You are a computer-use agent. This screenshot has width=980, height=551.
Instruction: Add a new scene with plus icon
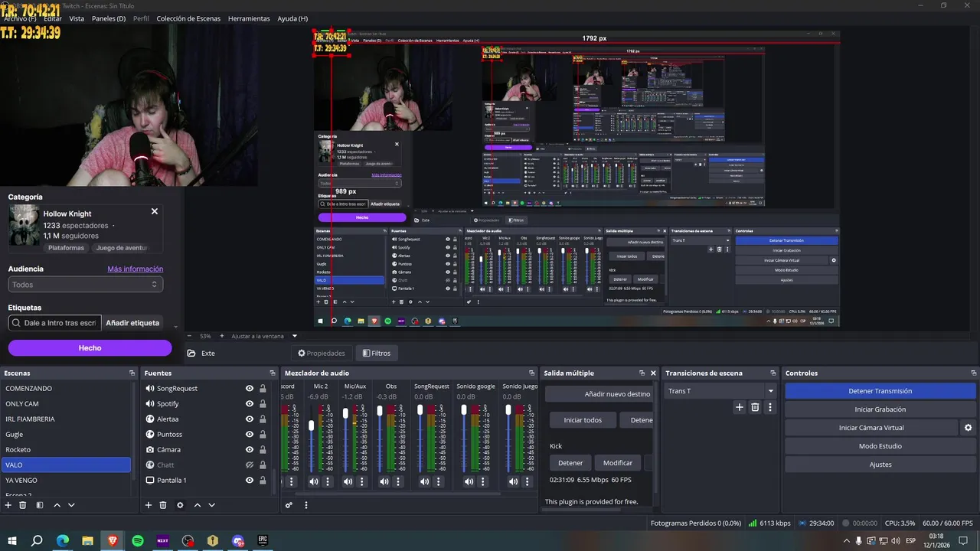(8, 505)
